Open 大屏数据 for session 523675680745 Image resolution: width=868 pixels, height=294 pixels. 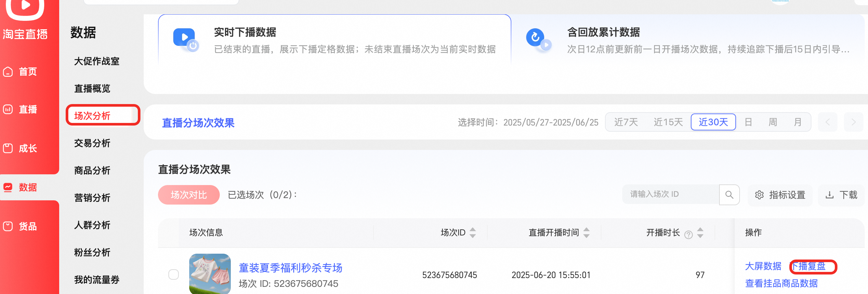coord(763,266)
